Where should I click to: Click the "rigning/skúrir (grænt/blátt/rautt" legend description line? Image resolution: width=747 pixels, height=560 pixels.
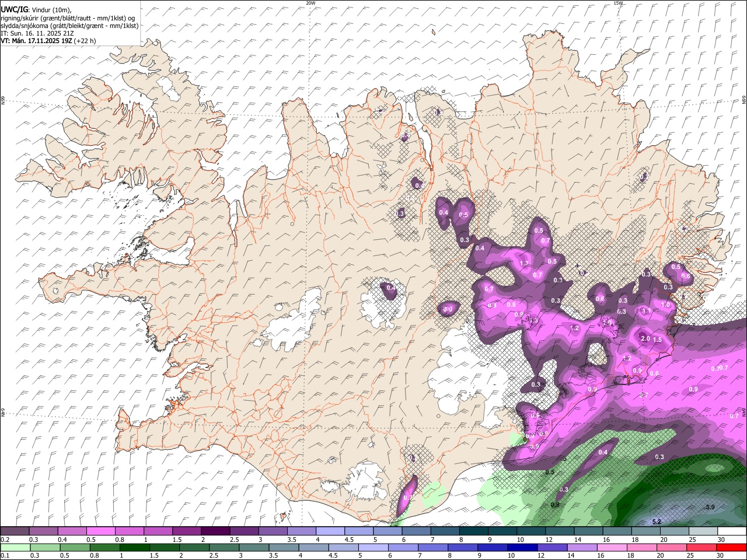tap(68, 17)
